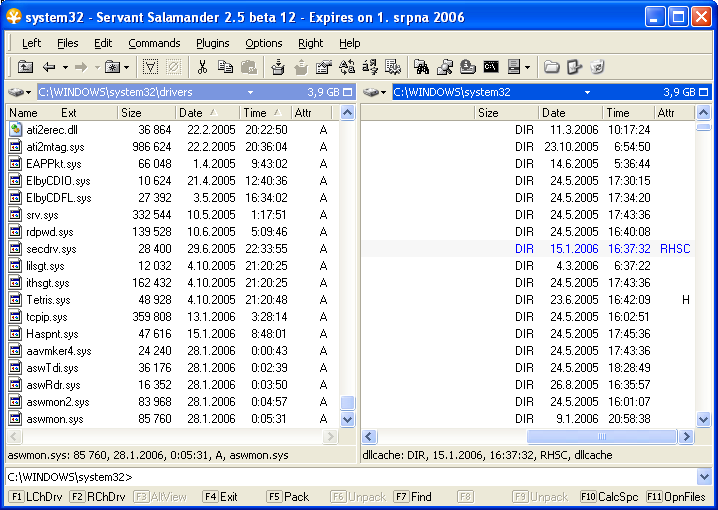Click the pack files box icon
The height and width of the screenshot is (510, 718).
(x=277, y=67)
